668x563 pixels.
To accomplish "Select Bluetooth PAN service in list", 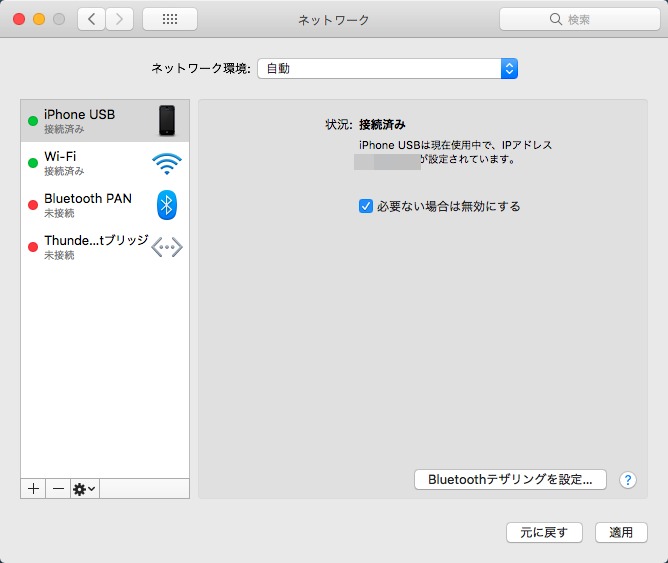I will pyautogui.click(x=88, y=205).
